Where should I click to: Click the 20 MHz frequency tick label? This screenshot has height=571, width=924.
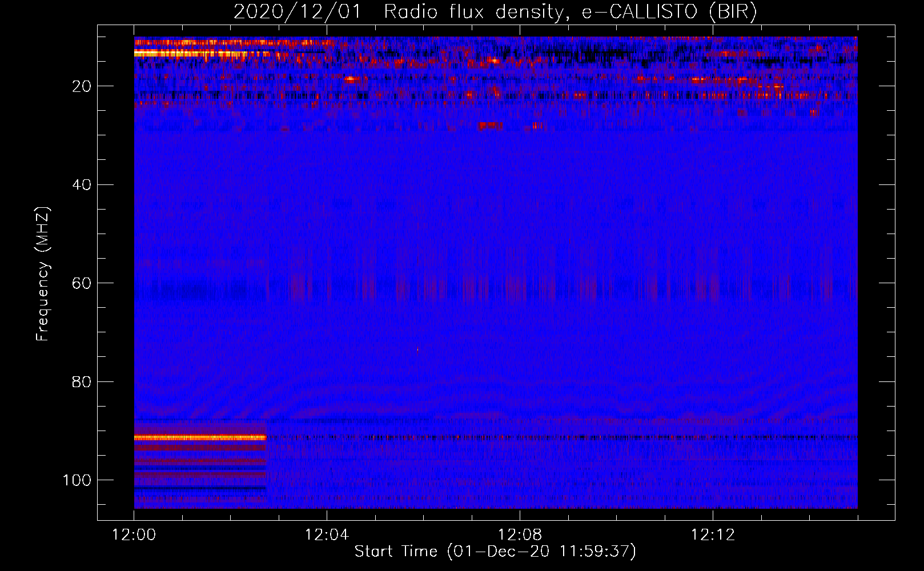tap(82, 86)
